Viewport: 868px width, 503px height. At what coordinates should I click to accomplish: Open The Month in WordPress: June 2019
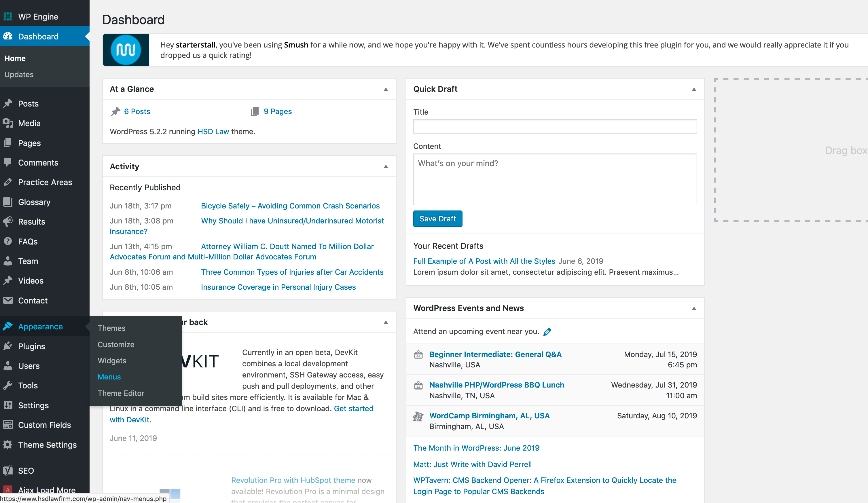click(476, 448)
